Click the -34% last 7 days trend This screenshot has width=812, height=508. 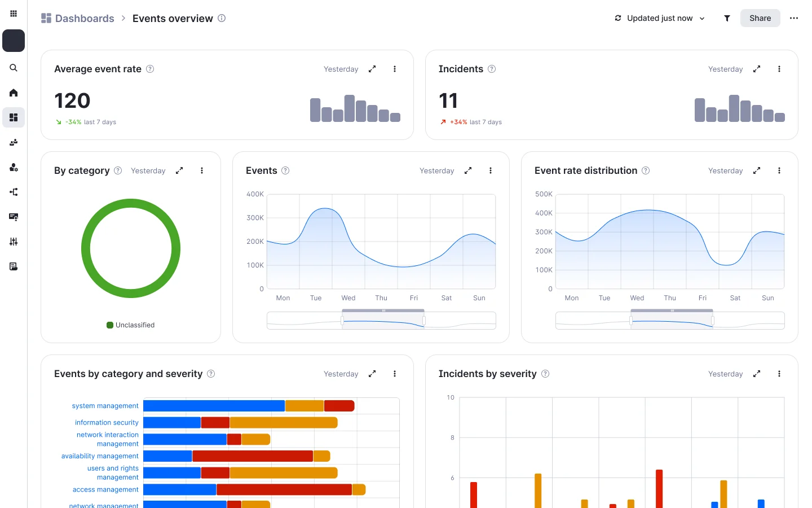pos(86,122)
